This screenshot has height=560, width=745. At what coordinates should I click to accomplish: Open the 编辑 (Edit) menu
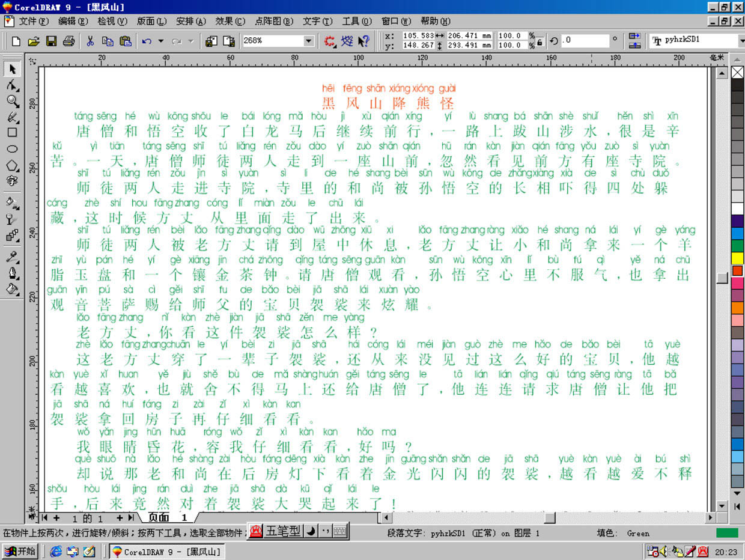pos(74,21)
